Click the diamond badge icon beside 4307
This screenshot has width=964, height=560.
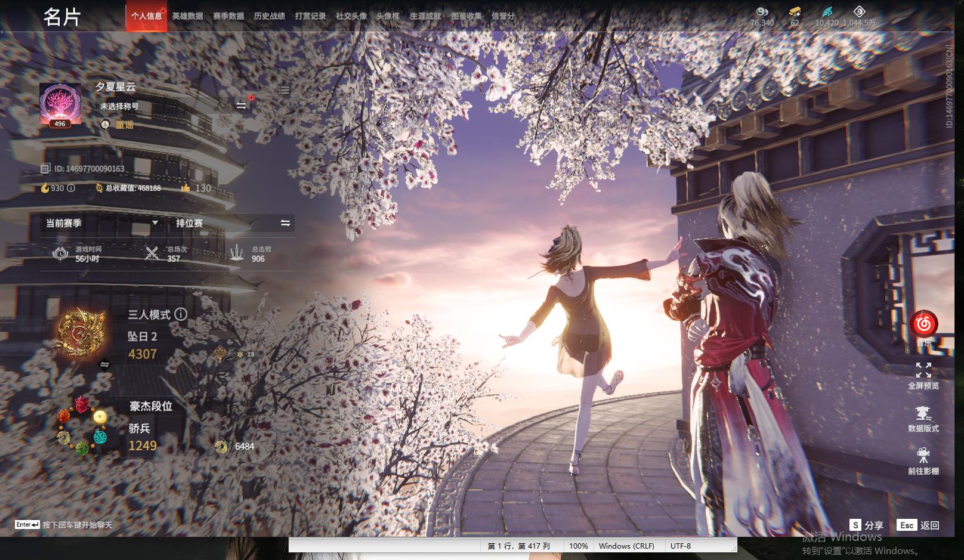(219, 354)
